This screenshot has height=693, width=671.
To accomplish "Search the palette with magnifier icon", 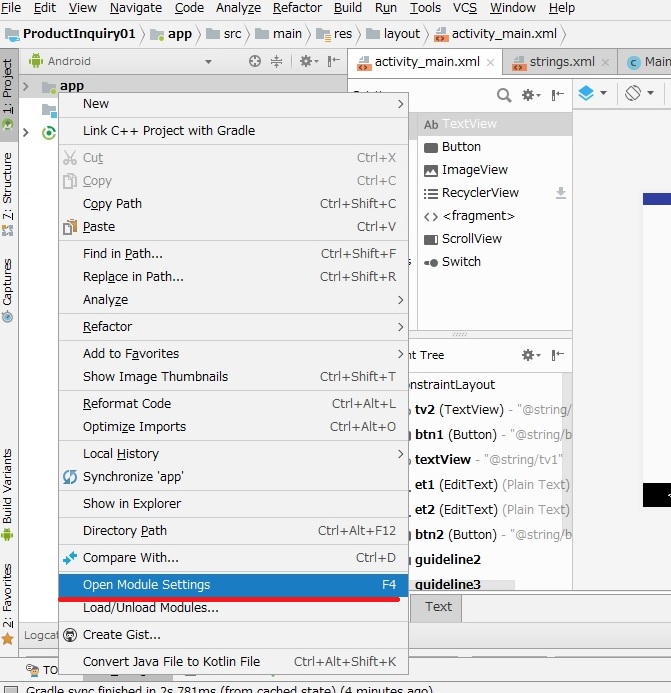I will pyautogui.click(x=504, y=95).
